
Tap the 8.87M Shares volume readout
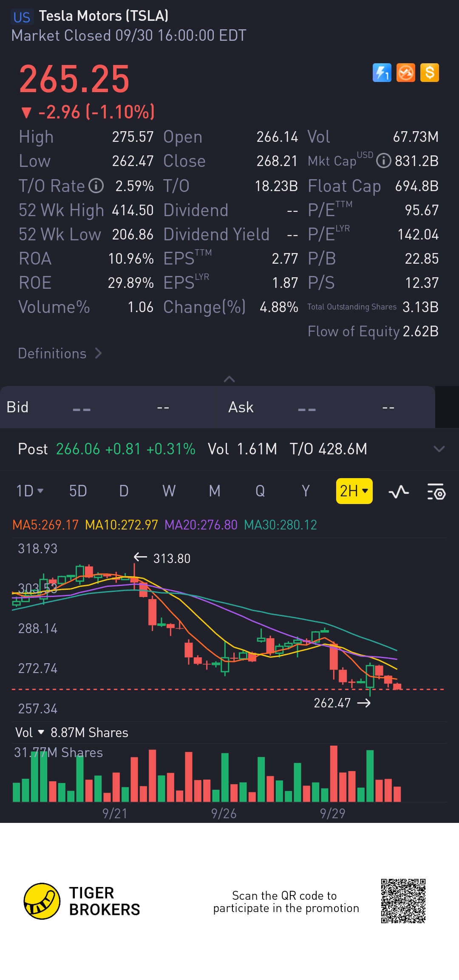tap(89, 732)
